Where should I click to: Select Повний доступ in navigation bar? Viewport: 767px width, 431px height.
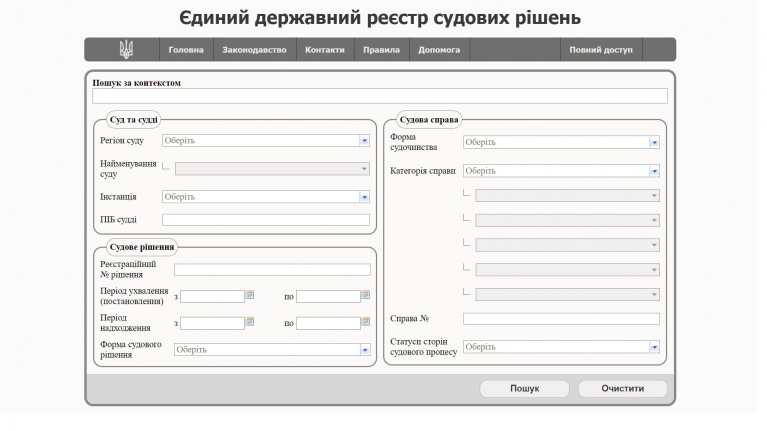601,50
